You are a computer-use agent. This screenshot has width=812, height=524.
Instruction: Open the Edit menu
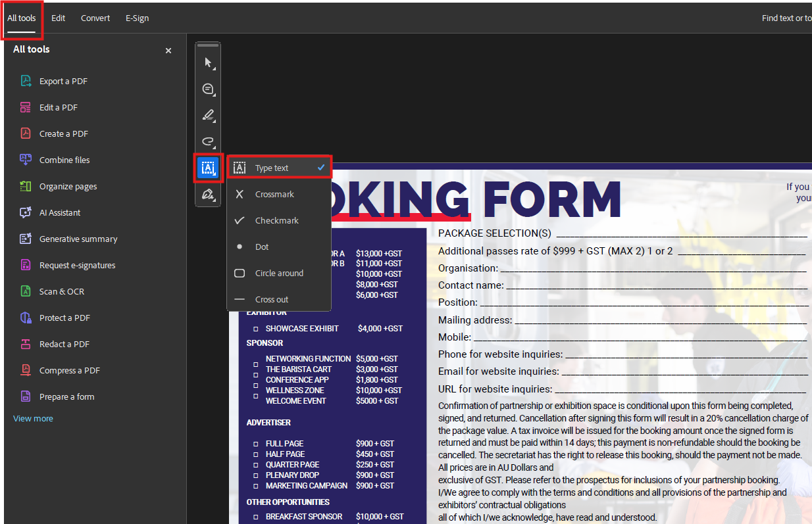pyautogui.click(x=59, y=18)
